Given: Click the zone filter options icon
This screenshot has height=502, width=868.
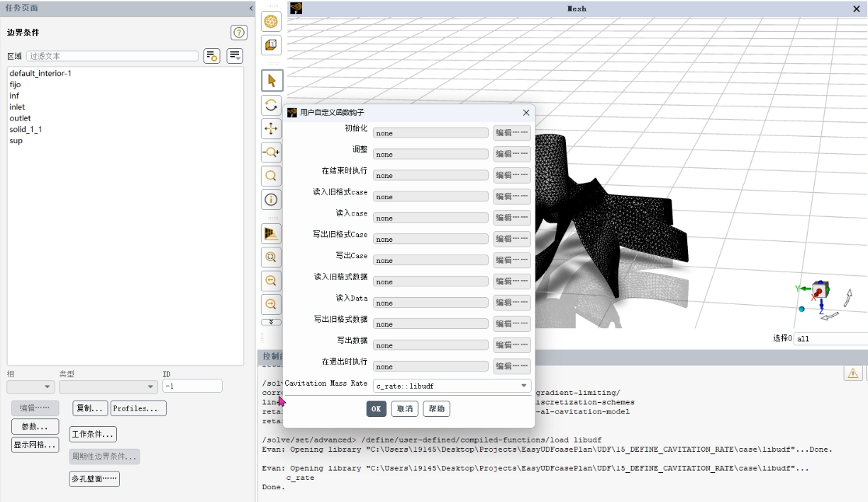Looking at the screenshot, I should point(211,56).
